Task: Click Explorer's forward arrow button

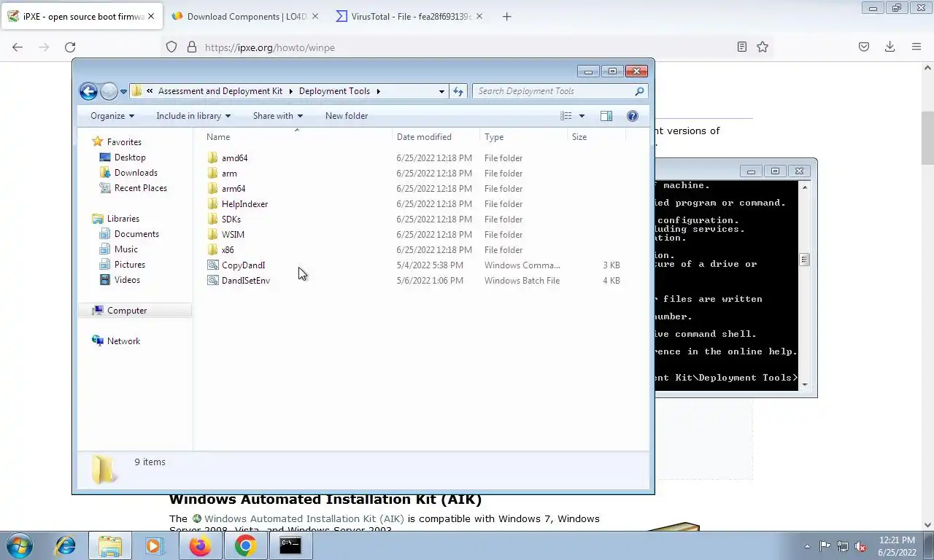Action: coord(109,91)
